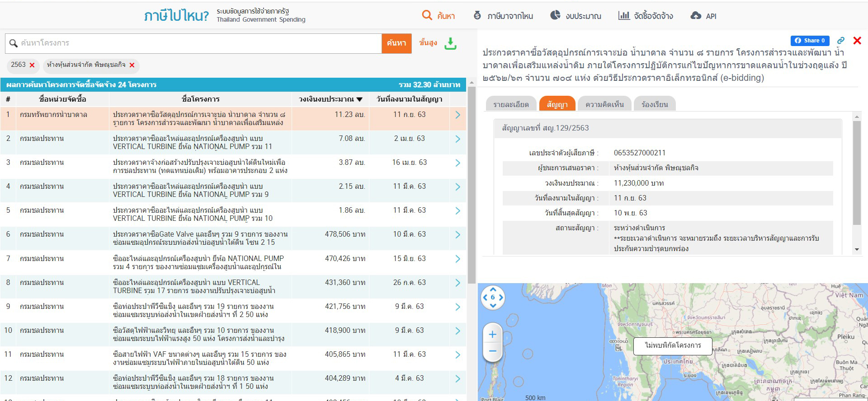Open ขั้นสูง advanced search options
The width and height of the screenshot is (868, 401).
[428, 43]
